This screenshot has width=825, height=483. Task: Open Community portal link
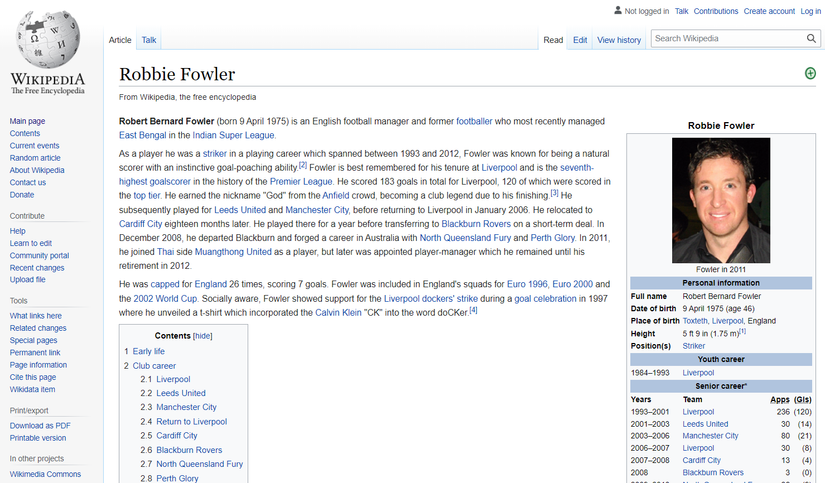pyautogui.click(x=39, y=256)
